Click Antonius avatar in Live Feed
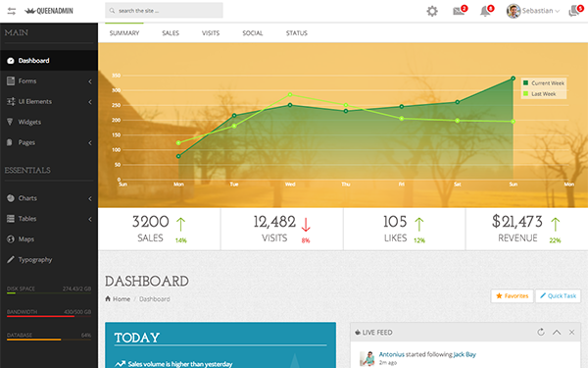Screen dimensions: 588x368 click(367, 358)
